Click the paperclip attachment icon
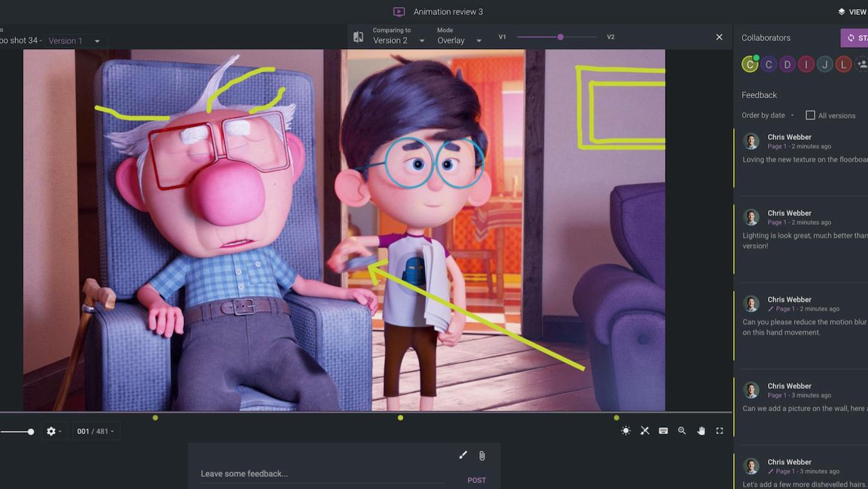 (482, 455)
